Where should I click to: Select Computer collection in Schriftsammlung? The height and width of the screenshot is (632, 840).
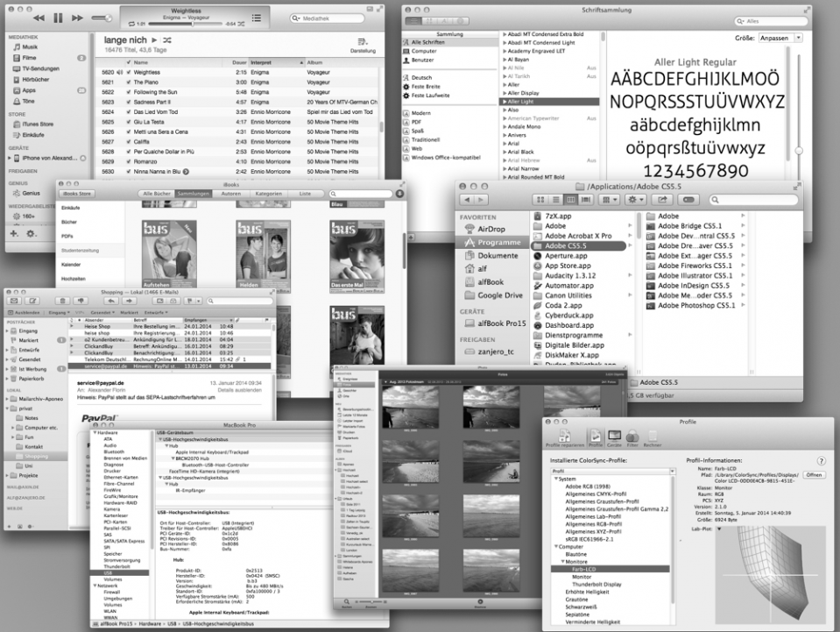tap(424, 51)
